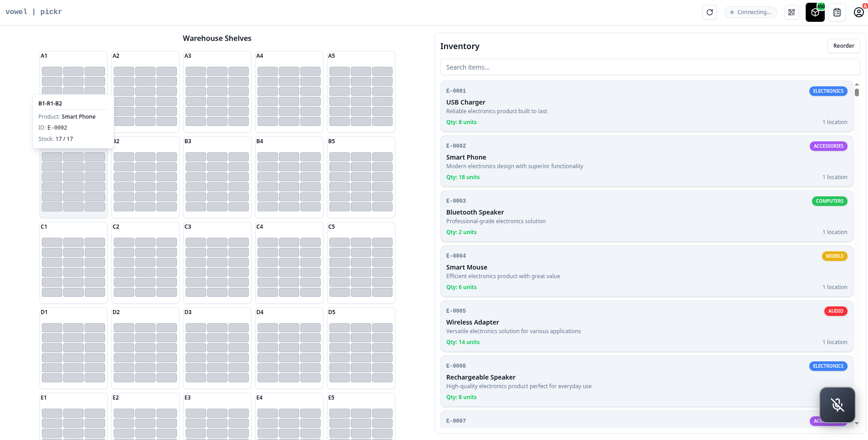Click the refresh icon in the header
The height and width of the screenshot is (440, 868).
pyautogui.click(x=710, y=12)
